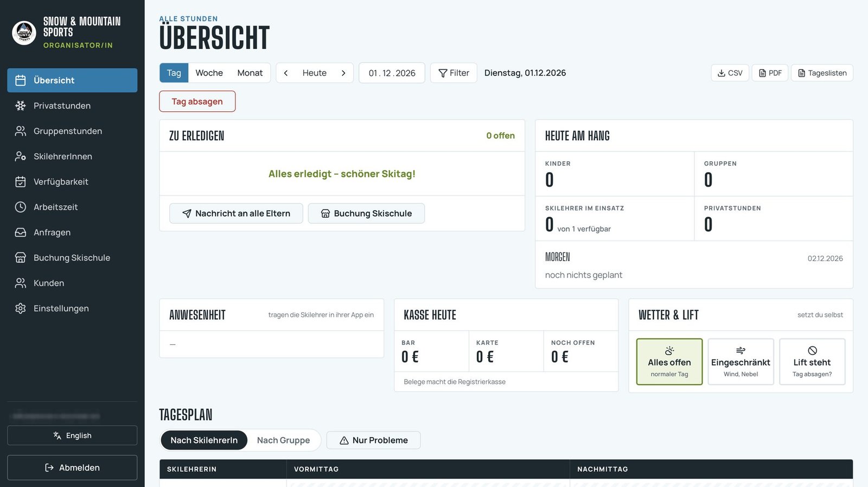Image resolution: width=868 pixels, height=487 pixels.
Task: Switch to the Monat view
Action: pos(250,73)
